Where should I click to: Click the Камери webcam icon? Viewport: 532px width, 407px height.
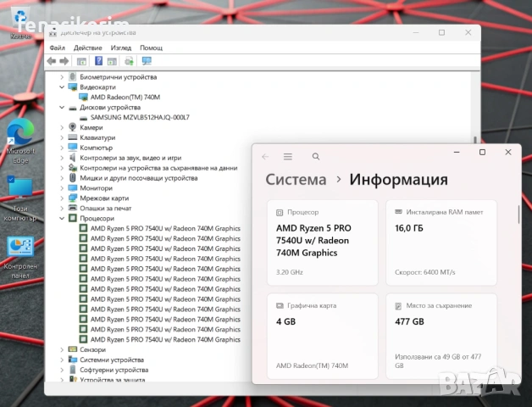73,127
